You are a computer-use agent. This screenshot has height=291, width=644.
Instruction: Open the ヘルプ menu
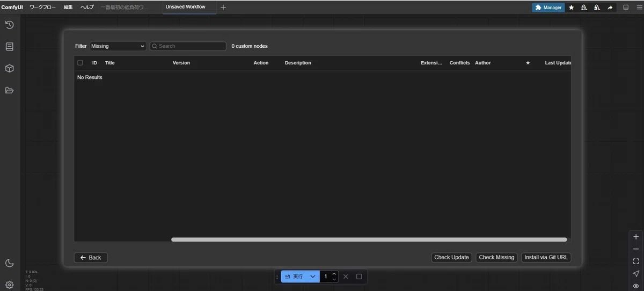pos(87,8)
